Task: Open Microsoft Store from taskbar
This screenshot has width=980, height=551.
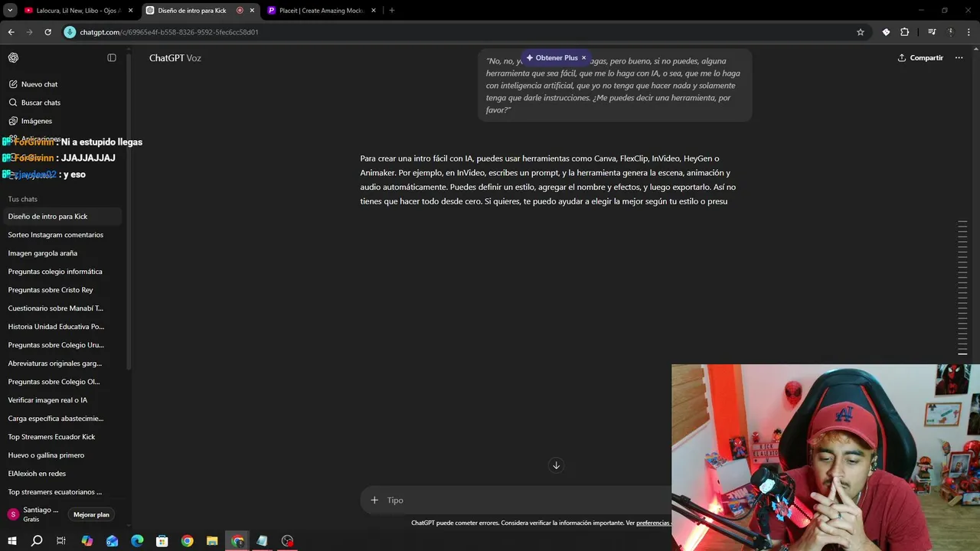Action: point(162,541)
